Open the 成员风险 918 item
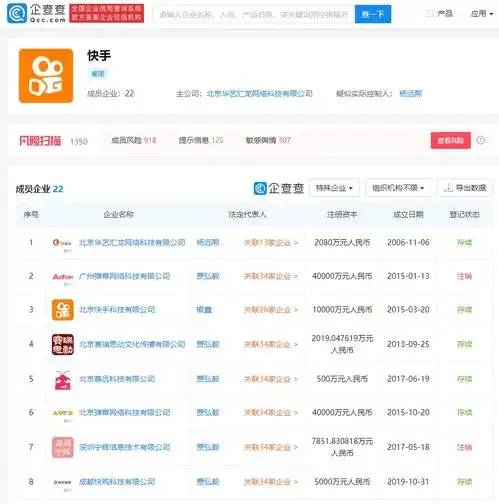This screenshot has width=499, height=504. [134, 140]
